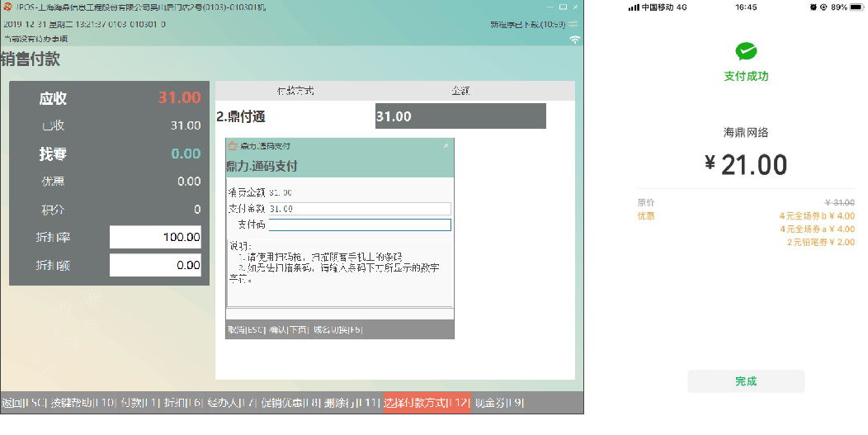Viewport: 868px width, 435px height.
Task: Close the 鼎力通码支付 dialog
Action: [446, 146]
